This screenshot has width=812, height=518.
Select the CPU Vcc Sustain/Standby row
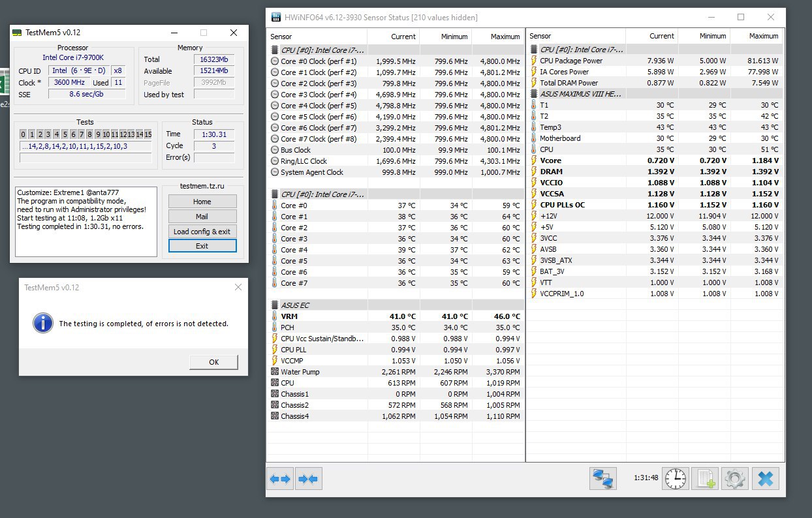396,339
